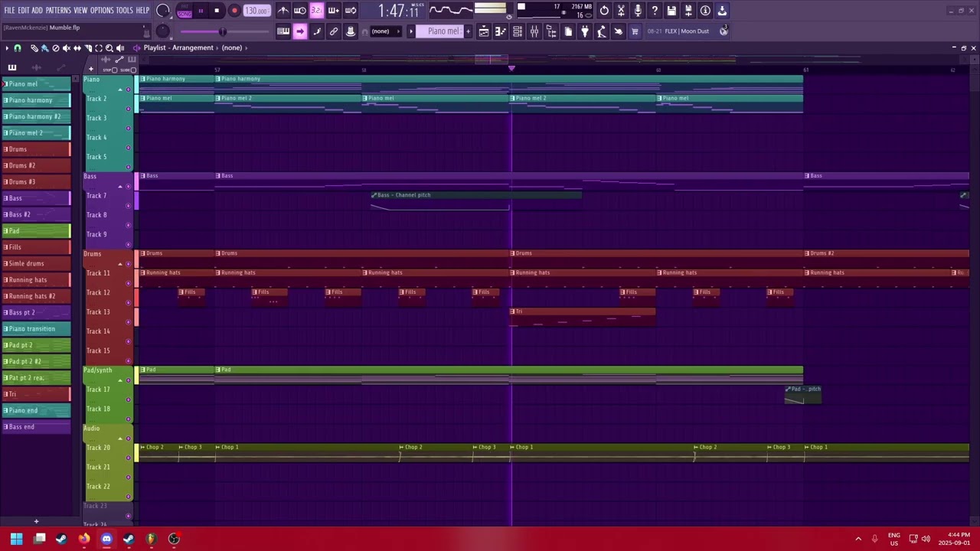Open Windows Start menu

coord(16,539)
